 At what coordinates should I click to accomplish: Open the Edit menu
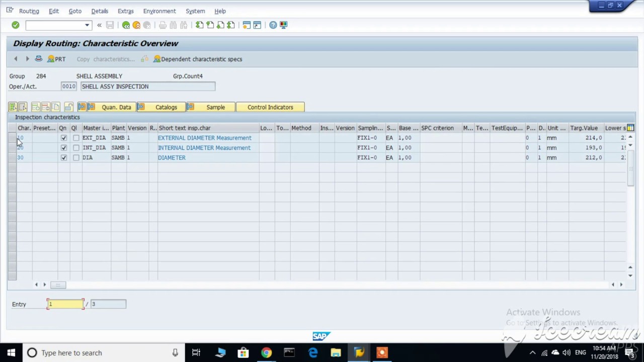click(54, 11)
